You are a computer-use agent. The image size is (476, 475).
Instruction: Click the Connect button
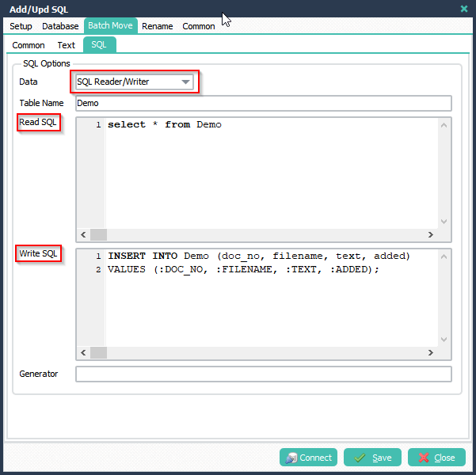tap(308, 457)
